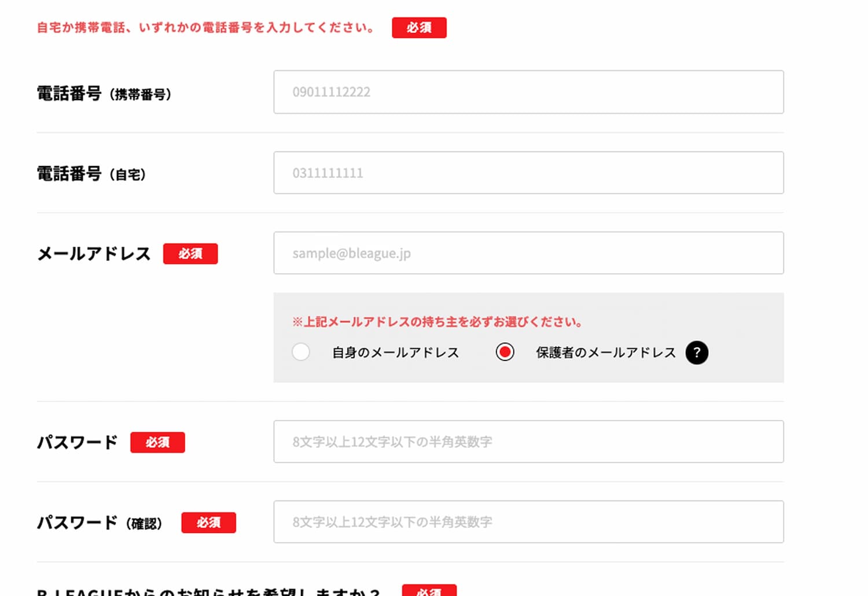Click the メールアドレス label text

pyautogui.click(x=94, y=254)
